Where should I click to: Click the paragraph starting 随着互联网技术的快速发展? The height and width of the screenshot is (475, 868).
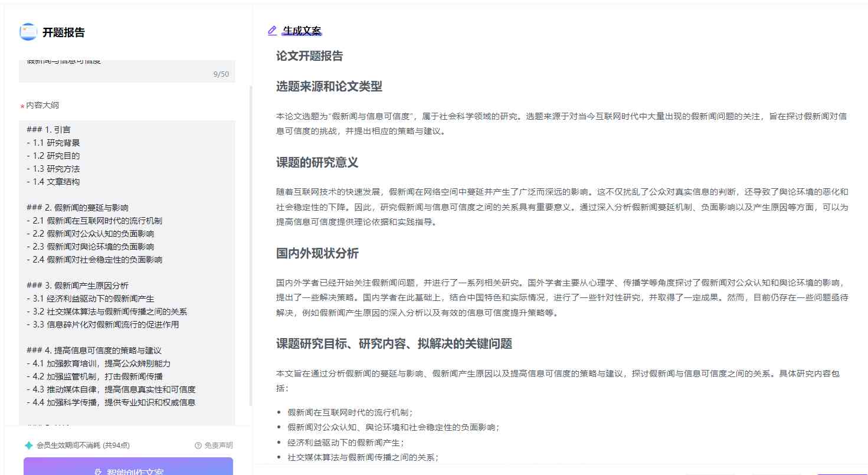562,207
